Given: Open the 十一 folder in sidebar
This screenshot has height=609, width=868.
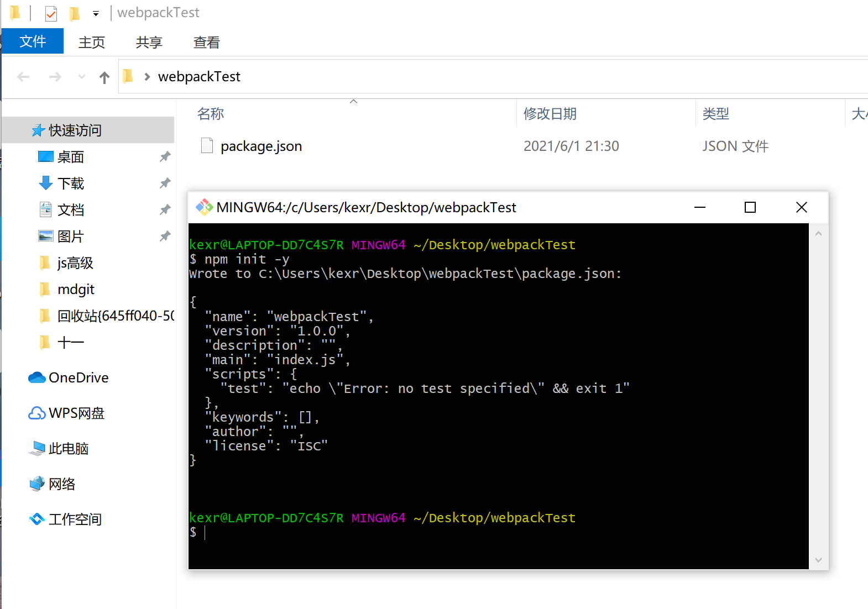Looking at the screenshot, I should [x=71, y=343].
